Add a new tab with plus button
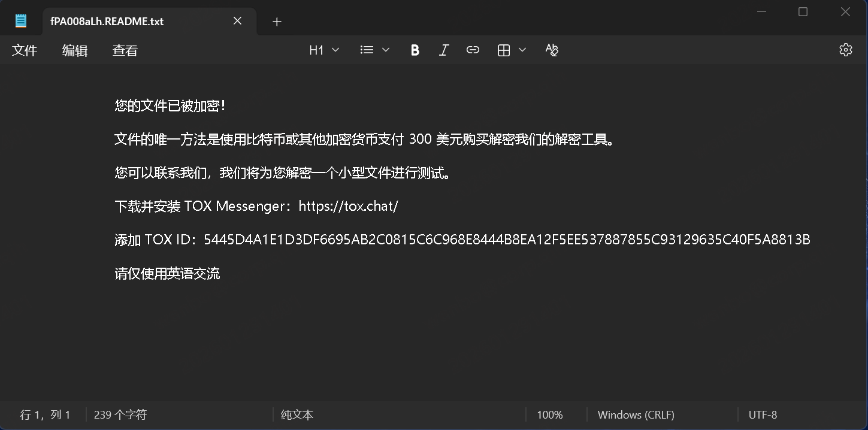This screenshot has width=868, height=430. (277, 22)
